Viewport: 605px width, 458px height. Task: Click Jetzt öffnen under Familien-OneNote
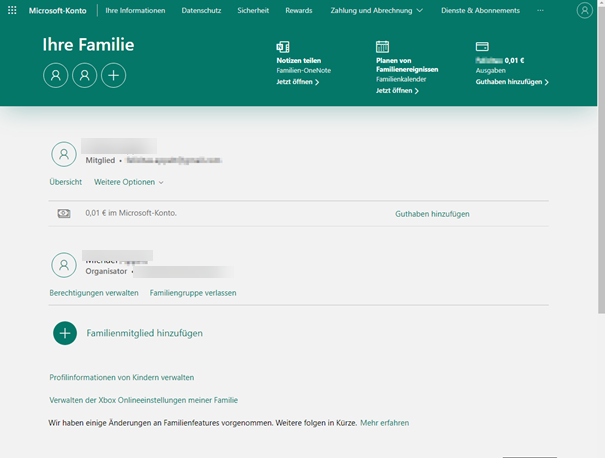click(297, 82)
